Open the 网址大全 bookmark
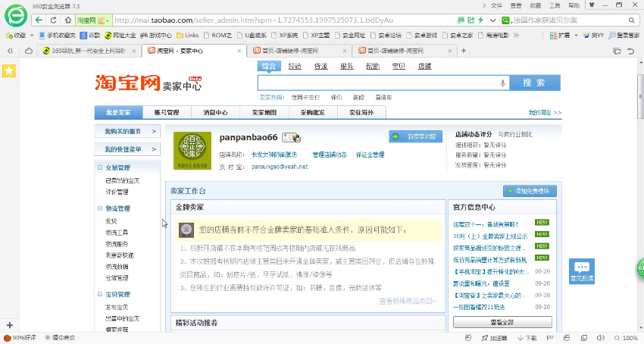644x344 pixels. tap(120, 36)
